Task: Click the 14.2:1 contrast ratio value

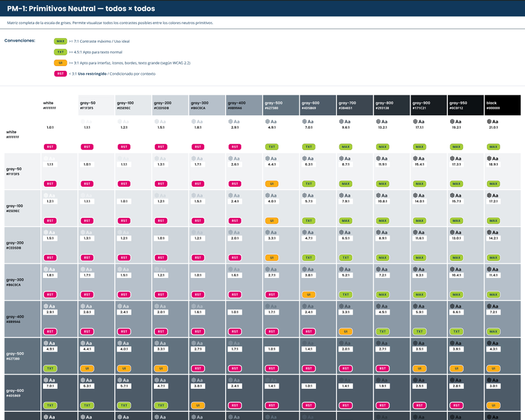Action: [493, 238]
